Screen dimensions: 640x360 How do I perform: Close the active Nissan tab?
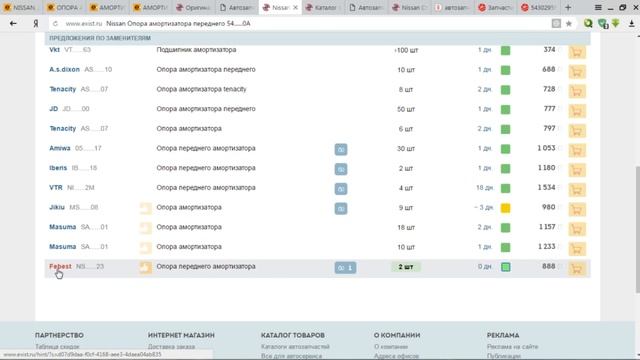pyautogui.click(x=296, y=7)
